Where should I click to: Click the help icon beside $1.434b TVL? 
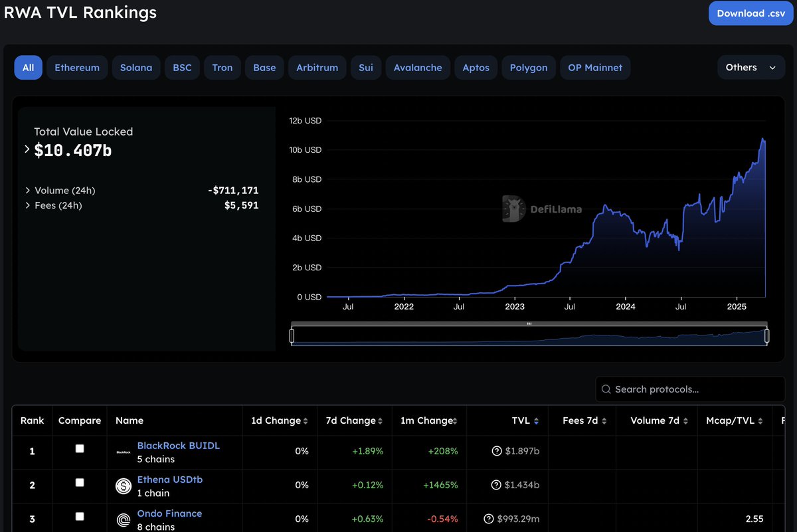[x=496, y=486]
